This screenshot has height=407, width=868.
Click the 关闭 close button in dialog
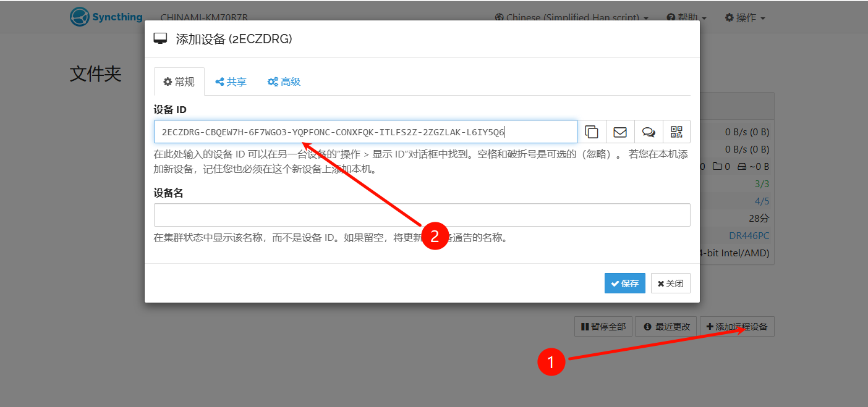pos(671,283)
